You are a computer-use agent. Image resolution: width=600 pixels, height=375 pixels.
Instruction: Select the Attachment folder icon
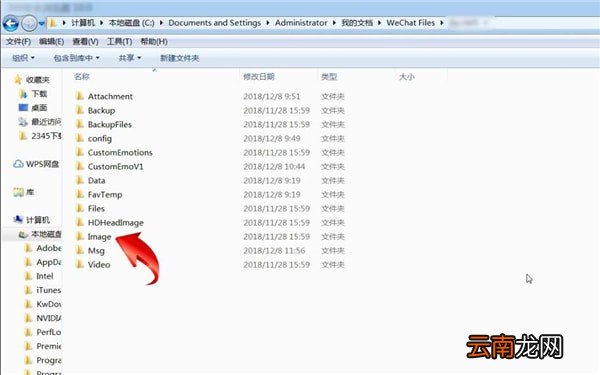(80, 96)
